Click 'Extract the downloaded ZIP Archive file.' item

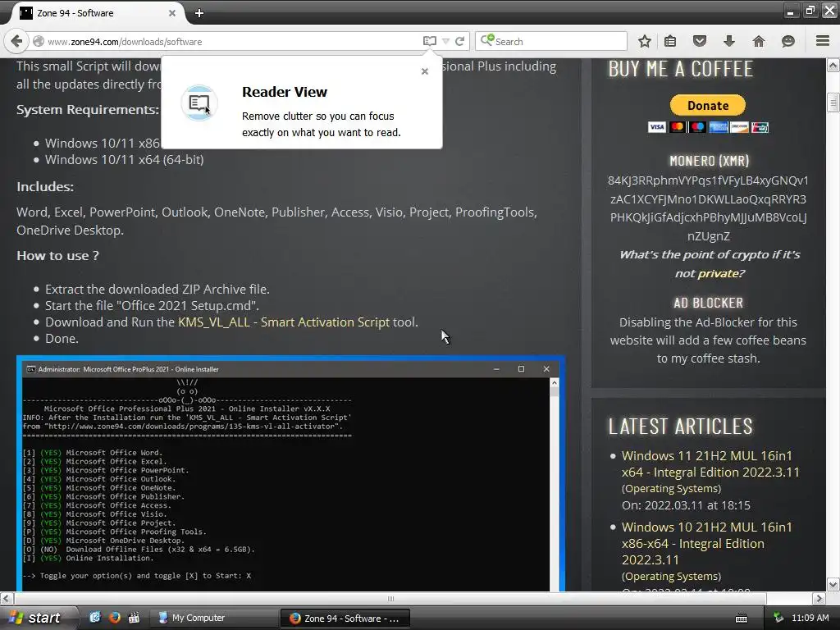(x=157, y=290)
